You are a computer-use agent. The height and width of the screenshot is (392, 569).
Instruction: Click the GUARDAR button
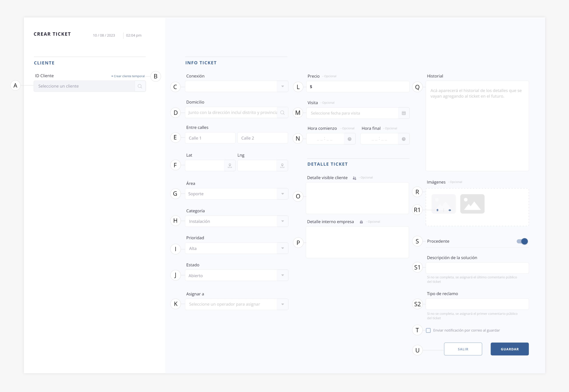[x=510, y=349]
